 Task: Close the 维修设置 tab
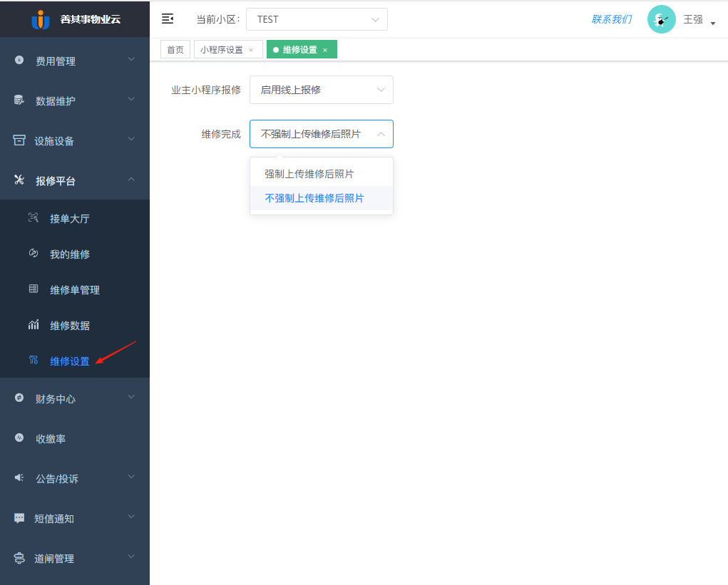click(x=325, y=50)
